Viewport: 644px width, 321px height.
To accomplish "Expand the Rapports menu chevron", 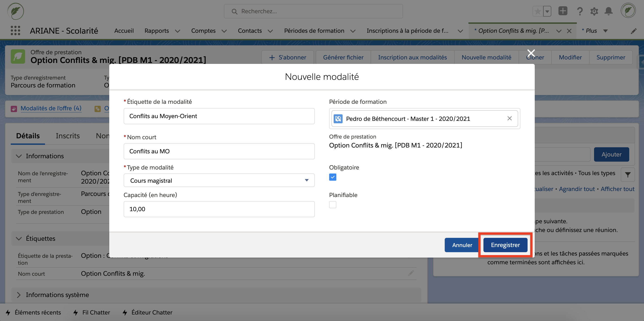I will pyautogui.click(x=178, y=31).
